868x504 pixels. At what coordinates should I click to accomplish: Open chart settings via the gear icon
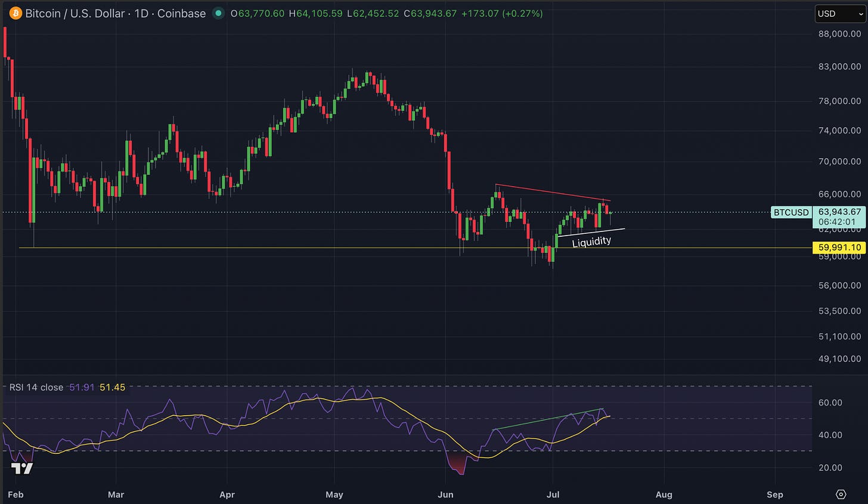tap(841, 494)
